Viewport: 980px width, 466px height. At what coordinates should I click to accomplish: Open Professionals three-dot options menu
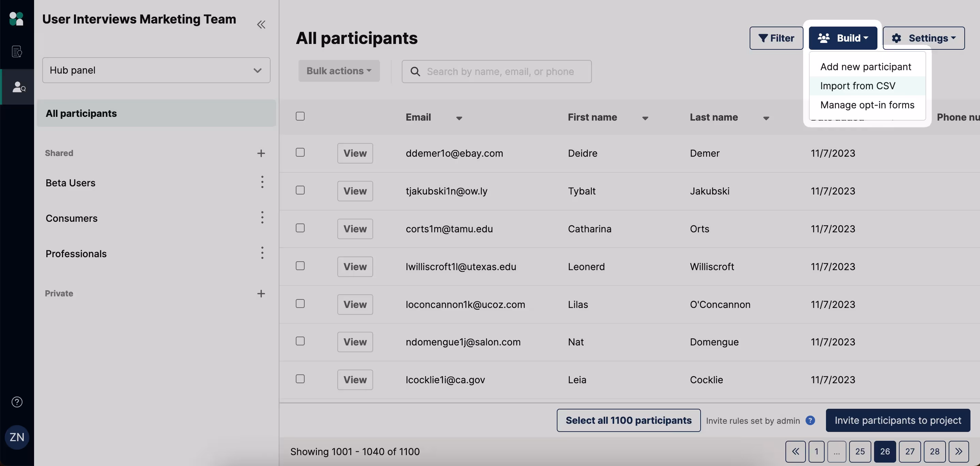[262, 253]
